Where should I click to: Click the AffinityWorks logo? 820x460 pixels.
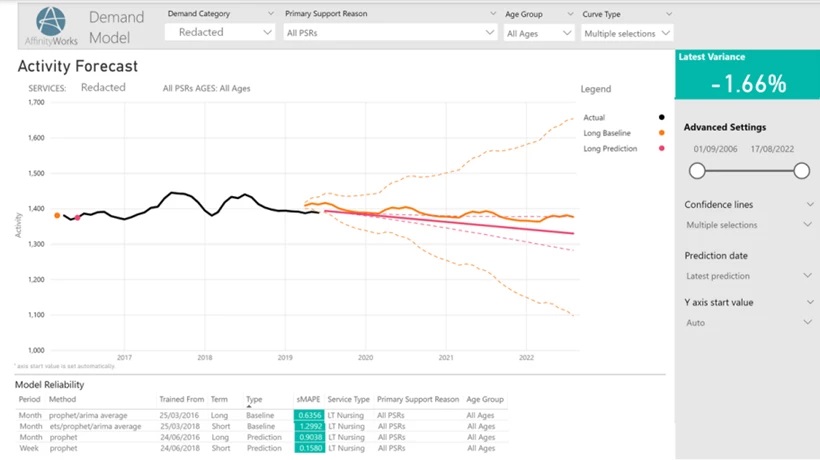50,27
